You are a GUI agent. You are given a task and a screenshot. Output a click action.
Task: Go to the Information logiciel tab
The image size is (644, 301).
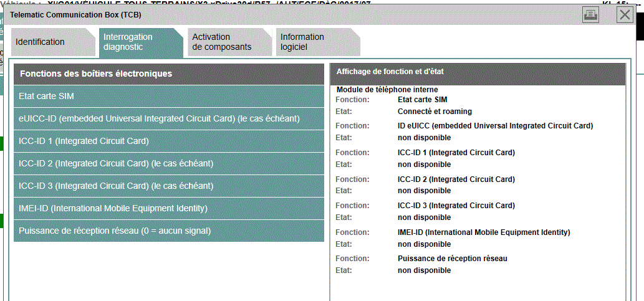point(303,42)
